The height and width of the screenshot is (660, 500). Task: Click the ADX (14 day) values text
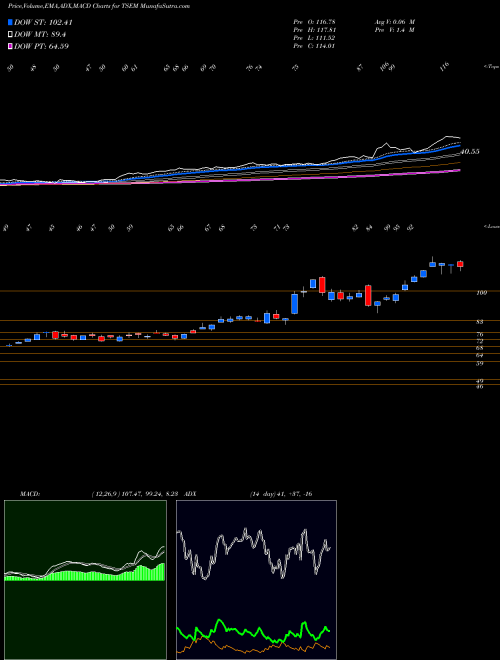281,494
